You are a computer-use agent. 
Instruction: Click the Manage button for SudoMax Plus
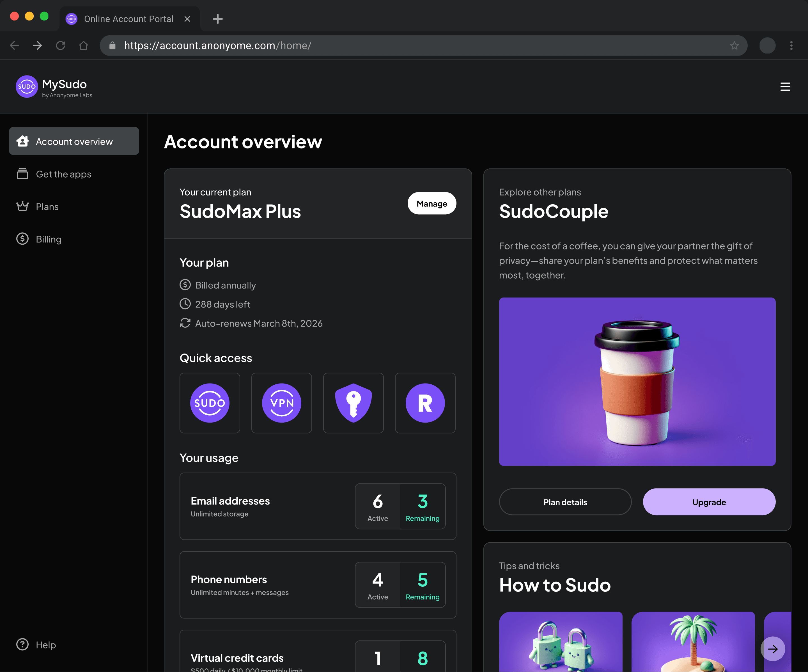pyautogui.click(x=432, y=204)
